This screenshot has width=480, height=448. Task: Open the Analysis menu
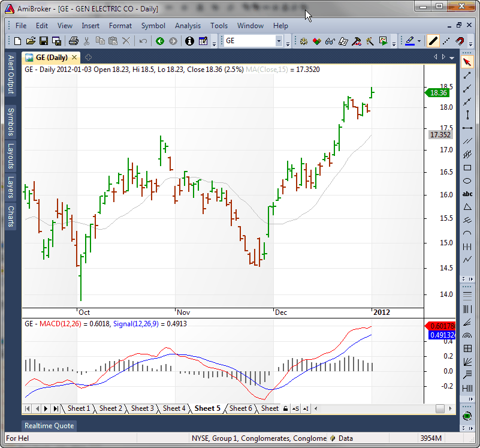click(188, 26)
